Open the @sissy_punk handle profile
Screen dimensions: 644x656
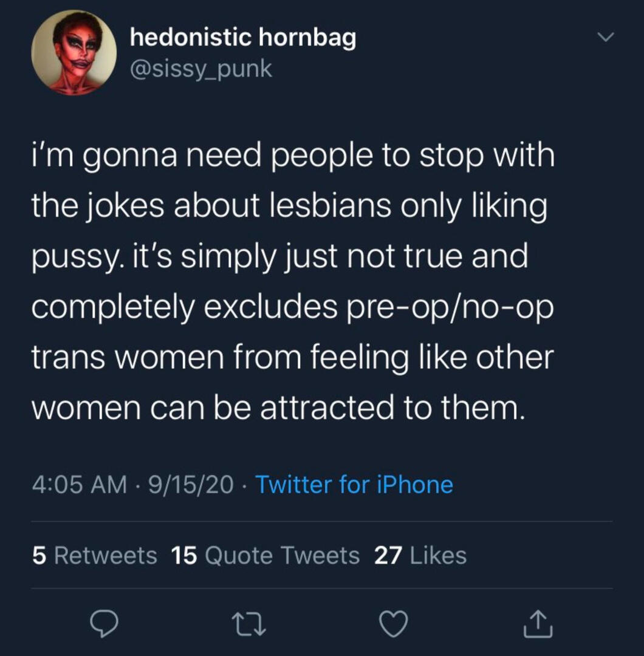pyautogui.click(x=201, y=69)
